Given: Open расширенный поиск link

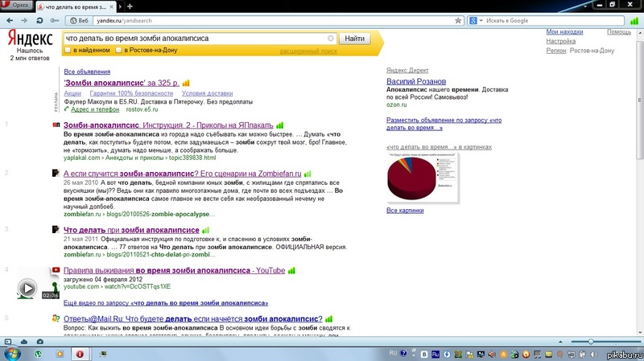Looking at the screenshot, I should click(x=308, y=51).
